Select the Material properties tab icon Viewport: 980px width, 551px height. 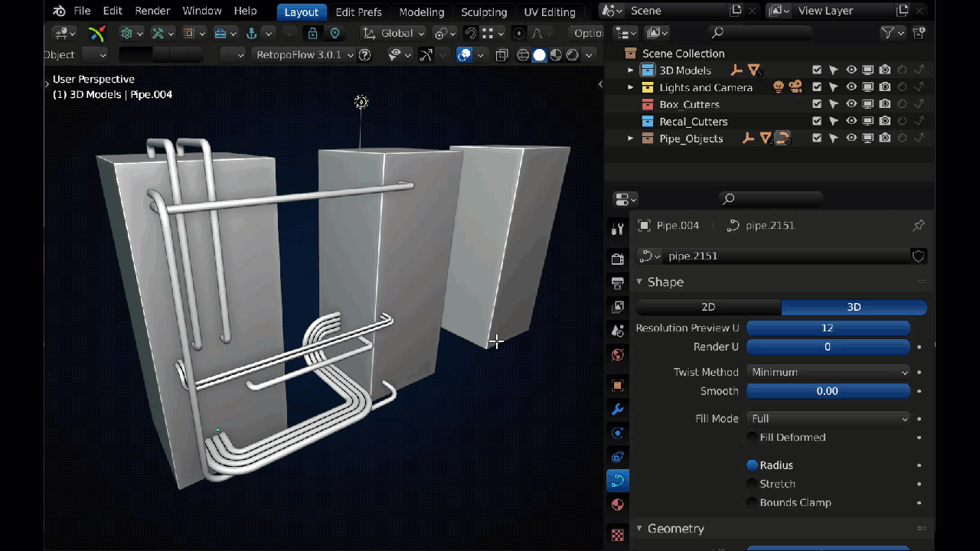pyautogui.click(x=618, y=505)
